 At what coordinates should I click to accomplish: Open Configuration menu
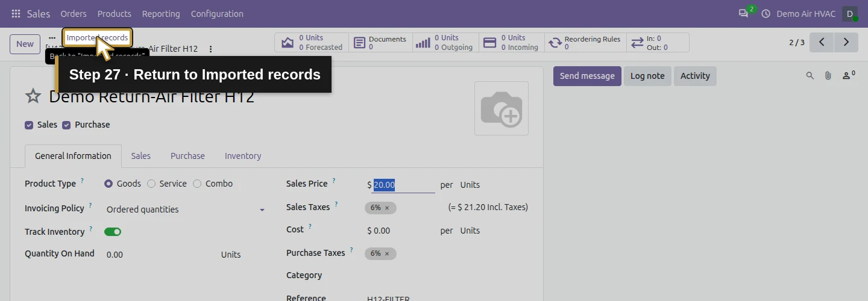(x=217, y=13)
